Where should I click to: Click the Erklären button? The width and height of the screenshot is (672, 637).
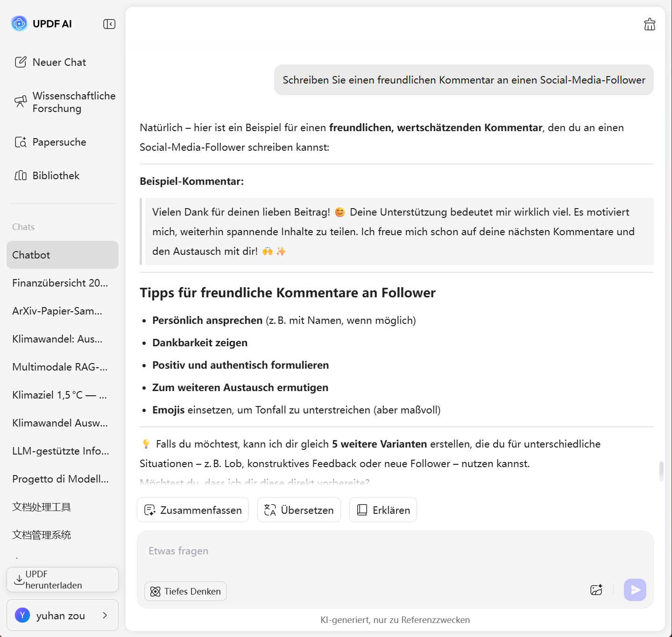(x=383, y=510)
